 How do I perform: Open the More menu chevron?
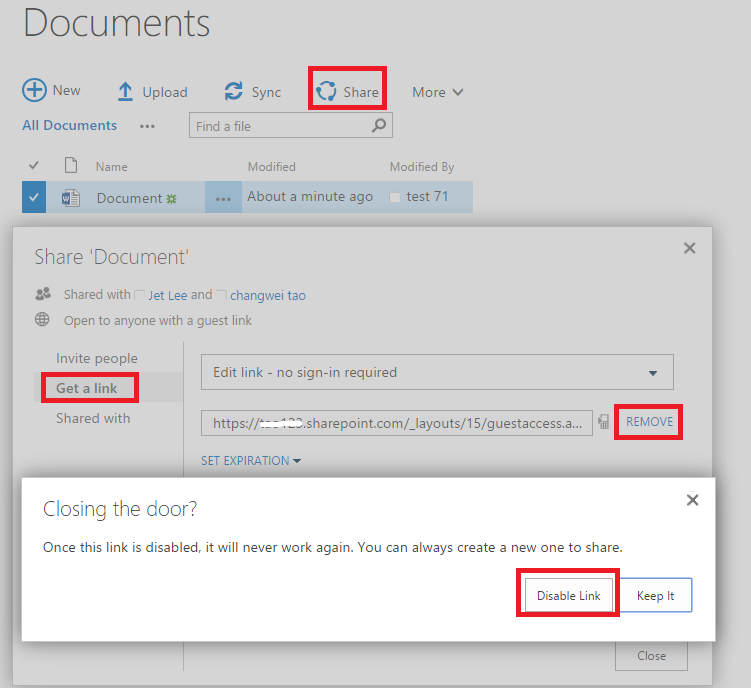point(458,92)
